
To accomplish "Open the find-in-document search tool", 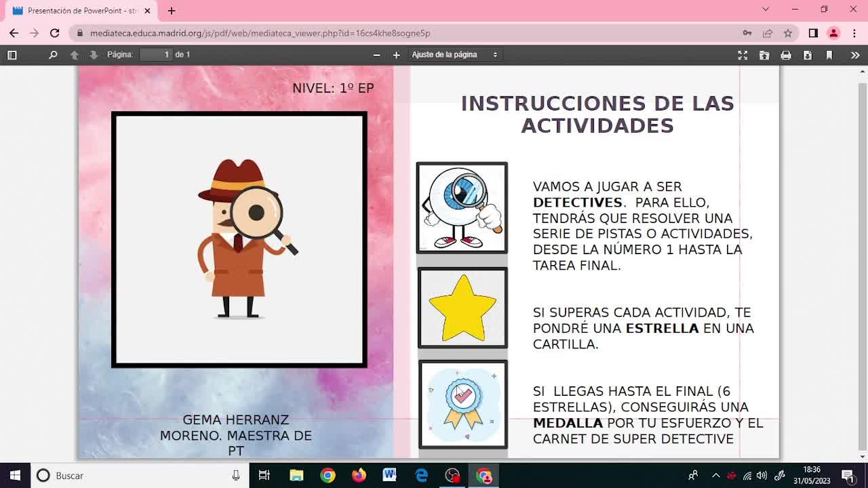I will [x=53, y=55].
